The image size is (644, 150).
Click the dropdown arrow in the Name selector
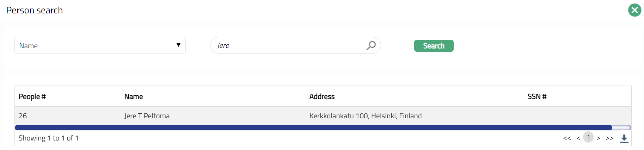pyautogui.click(x=178, y=45)
